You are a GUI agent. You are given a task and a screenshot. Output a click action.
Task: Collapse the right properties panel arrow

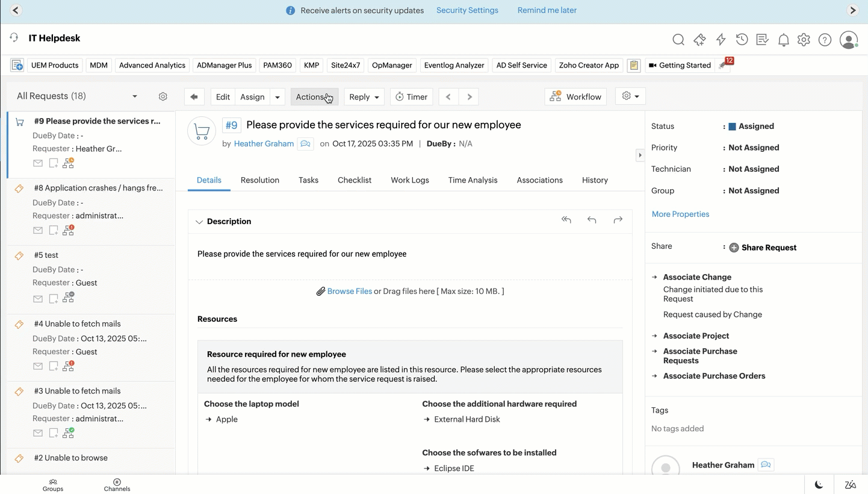point(640,155)
